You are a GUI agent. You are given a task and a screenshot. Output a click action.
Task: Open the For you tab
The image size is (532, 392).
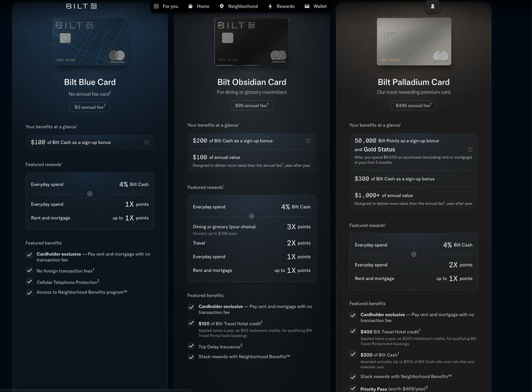point(166,6)
